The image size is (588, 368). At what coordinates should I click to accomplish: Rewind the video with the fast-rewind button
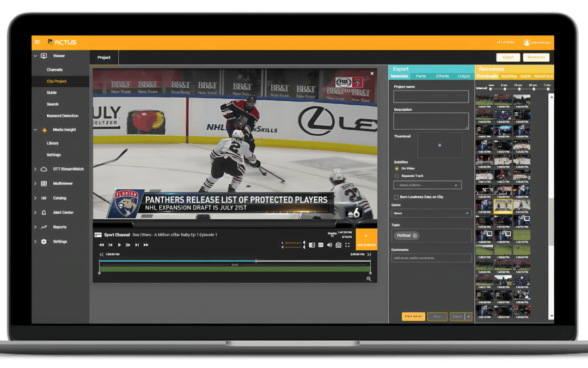[x=102, y=245]
